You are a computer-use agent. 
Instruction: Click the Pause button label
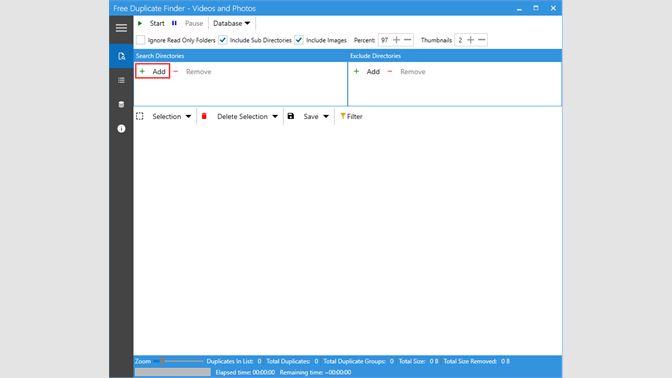tap(194, 23)
